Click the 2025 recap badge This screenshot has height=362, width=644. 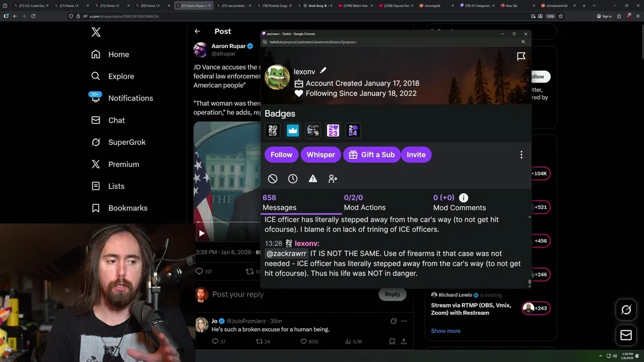click(273, 131)
